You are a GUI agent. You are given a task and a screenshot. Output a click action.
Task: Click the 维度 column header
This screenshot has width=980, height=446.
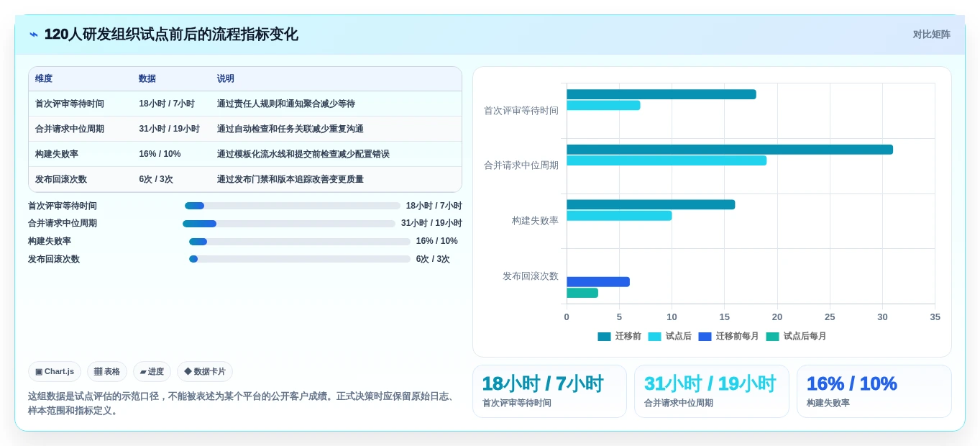click(x=44, y=79)
